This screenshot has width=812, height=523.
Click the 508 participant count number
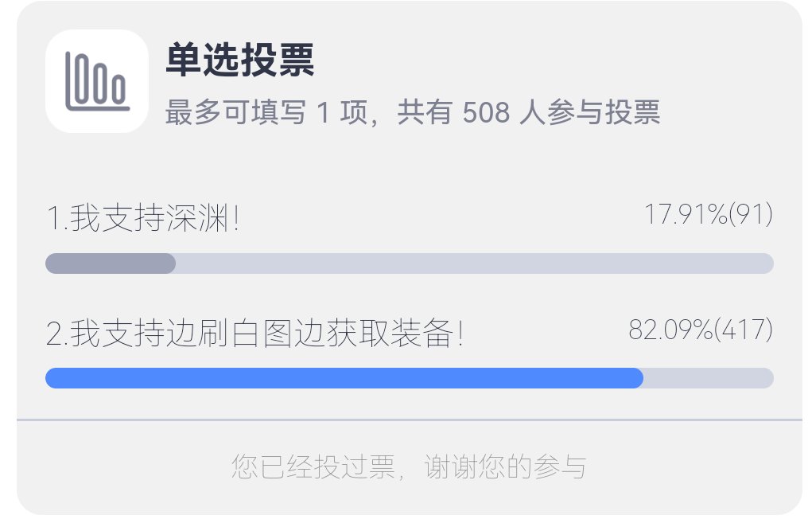click(485, 114)
